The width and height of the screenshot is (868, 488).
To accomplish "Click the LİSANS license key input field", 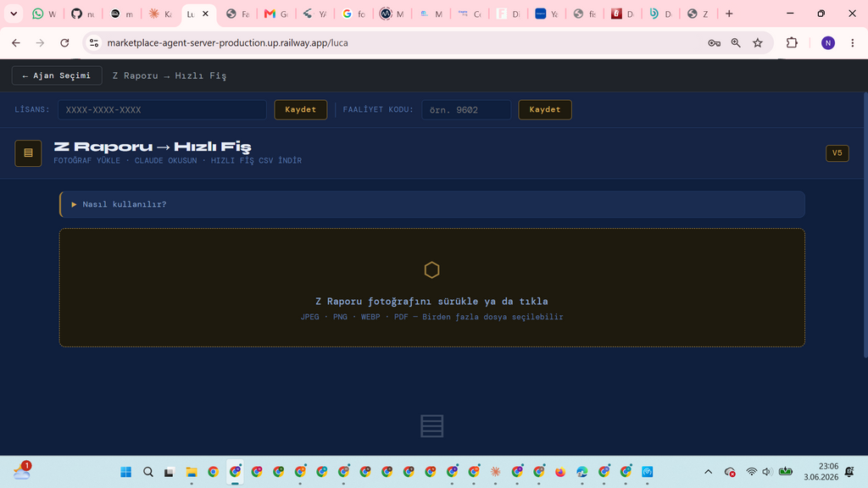I will coord(162,109).
